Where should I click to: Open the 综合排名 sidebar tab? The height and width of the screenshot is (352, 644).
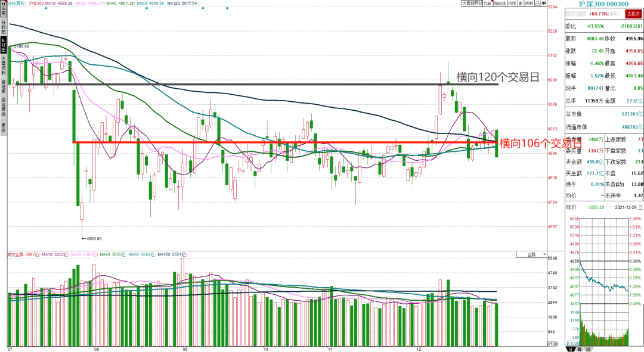(x=4, y=107)
